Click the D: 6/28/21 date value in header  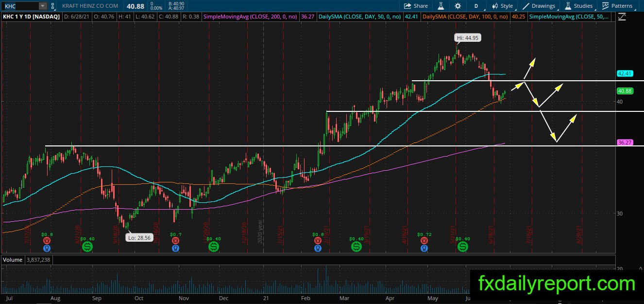77,17
